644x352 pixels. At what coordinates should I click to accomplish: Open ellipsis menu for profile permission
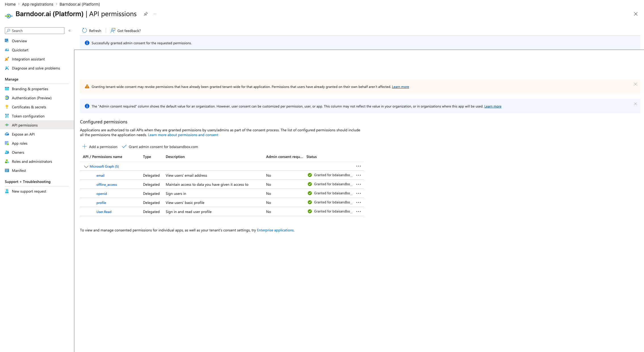tap(359, 203)
